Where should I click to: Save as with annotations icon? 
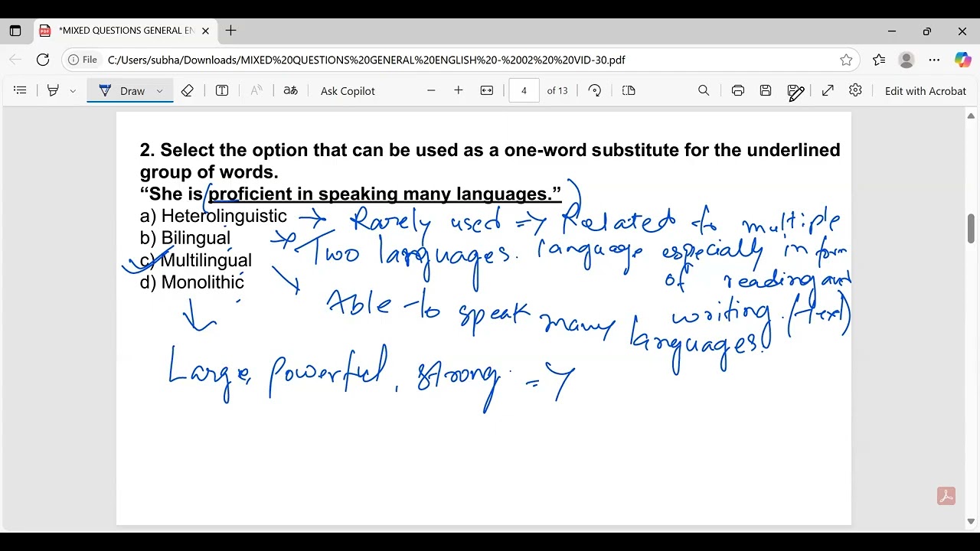point(795,91)
